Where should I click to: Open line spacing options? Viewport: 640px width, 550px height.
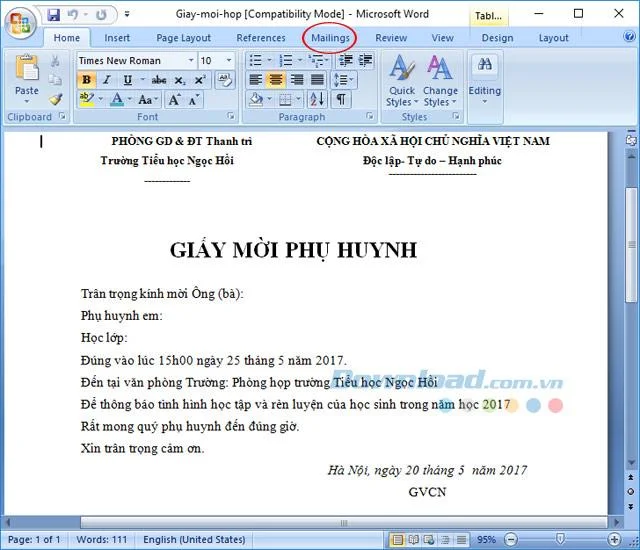coord(343,80)
